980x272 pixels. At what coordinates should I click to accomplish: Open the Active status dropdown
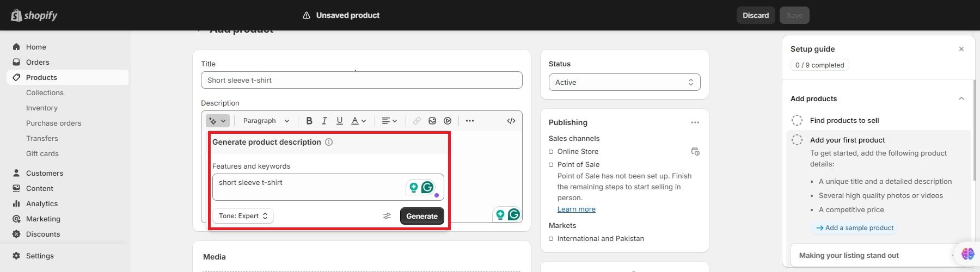coord(624,82)
